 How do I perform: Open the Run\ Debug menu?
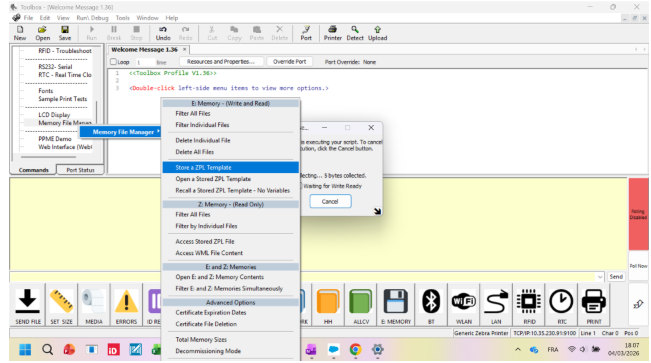point(92,18)
